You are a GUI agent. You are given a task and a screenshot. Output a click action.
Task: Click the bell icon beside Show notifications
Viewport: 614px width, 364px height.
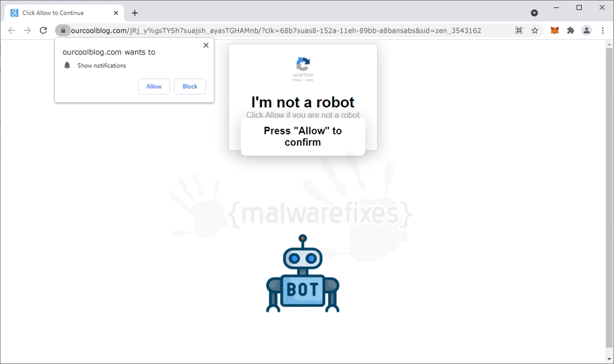click(x=68, y=65)
